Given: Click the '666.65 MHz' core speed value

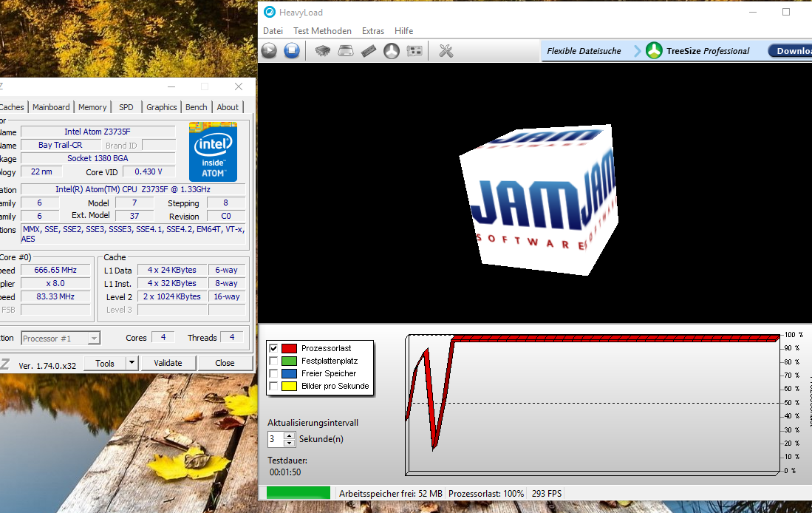Looking at the screenshot, I should [x=55, y=270].
